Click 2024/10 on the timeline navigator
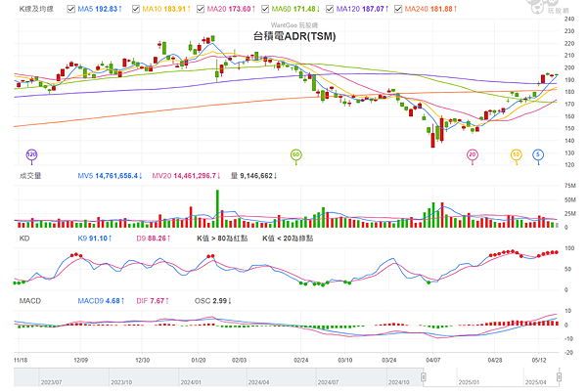This screenshot has height=392, width=587. 399,382
